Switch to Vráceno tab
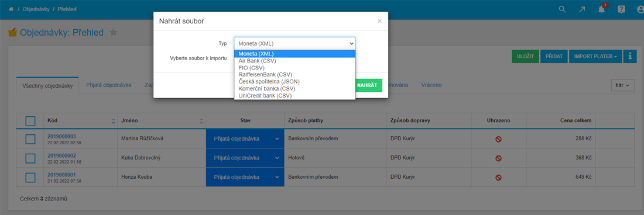The width and height of the screenshot is (644, 215). pos(431,85)
